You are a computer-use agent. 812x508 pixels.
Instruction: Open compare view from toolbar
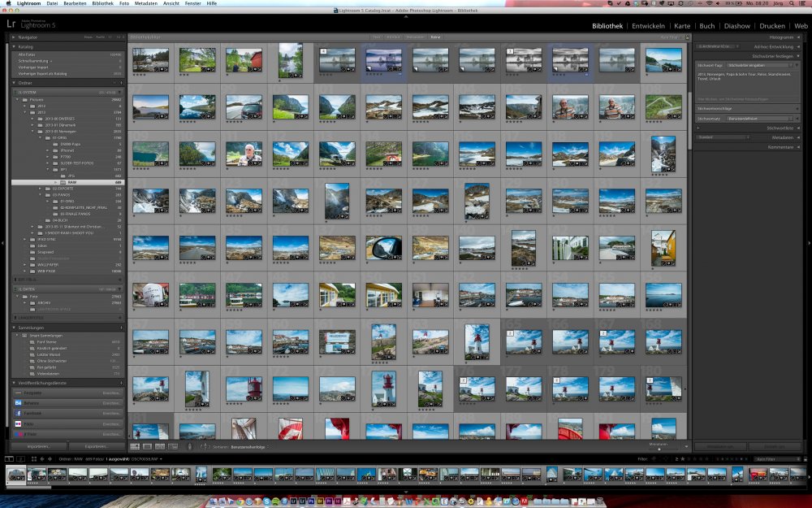pyautogui.click(x=160, y=446)
